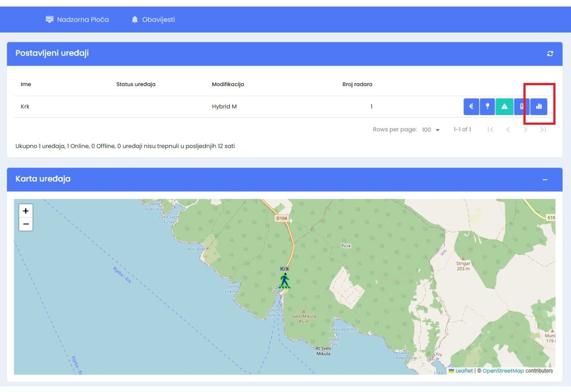Open the Obavijesti notifications menu item
571x392 pixels.
point(153,20)
